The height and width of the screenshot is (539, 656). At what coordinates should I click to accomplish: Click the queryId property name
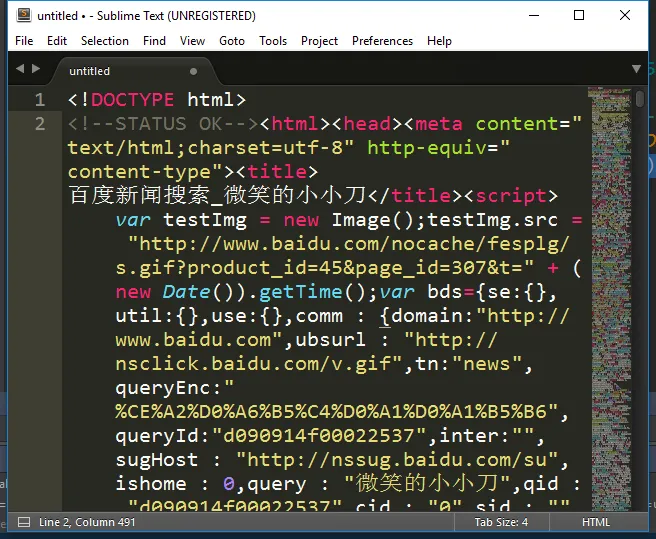click(157, 436)
